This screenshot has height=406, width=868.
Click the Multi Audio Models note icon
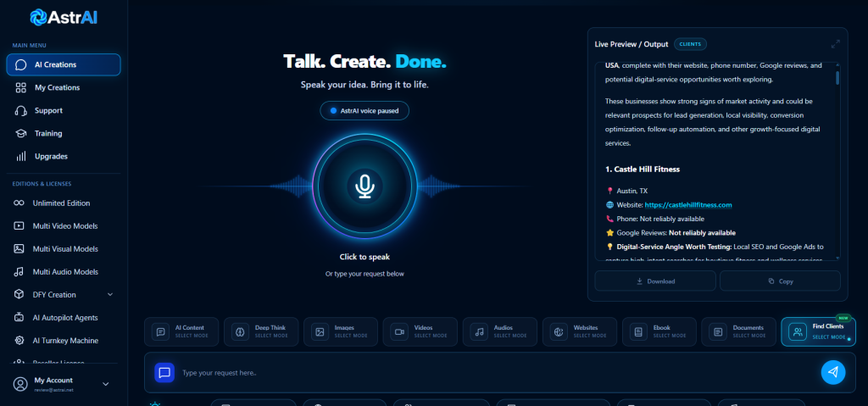[x=19, y=272]
